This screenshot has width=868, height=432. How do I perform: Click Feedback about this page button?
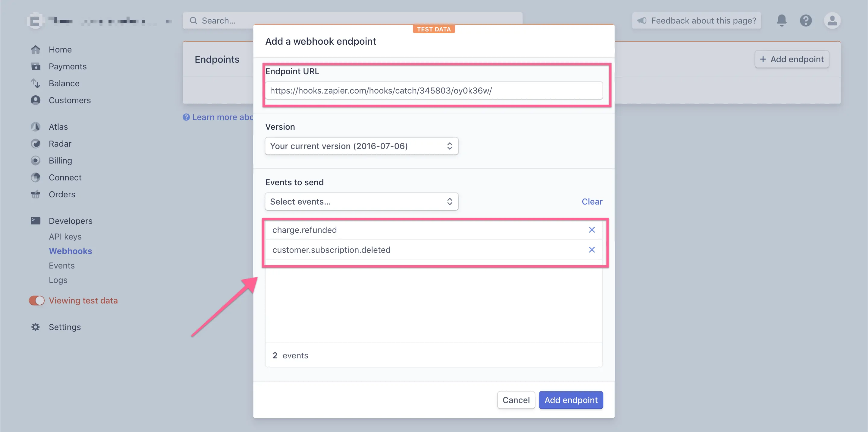point(697,21)
